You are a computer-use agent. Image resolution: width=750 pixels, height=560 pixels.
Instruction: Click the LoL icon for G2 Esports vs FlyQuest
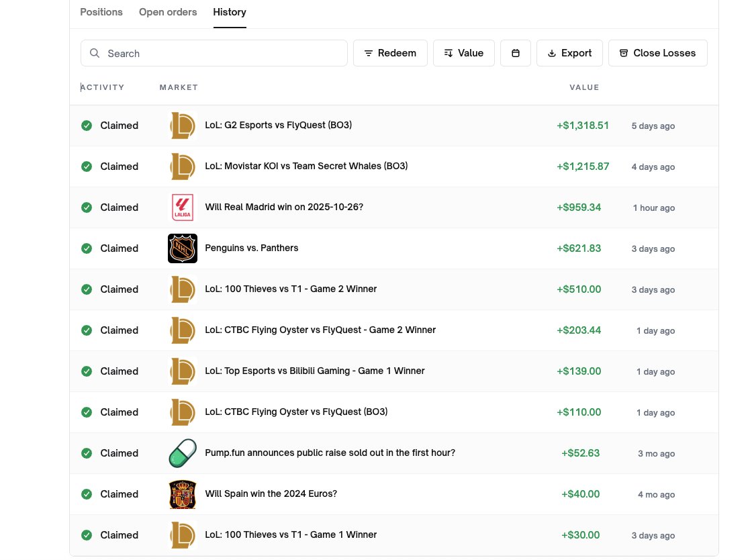pos(182,126)
